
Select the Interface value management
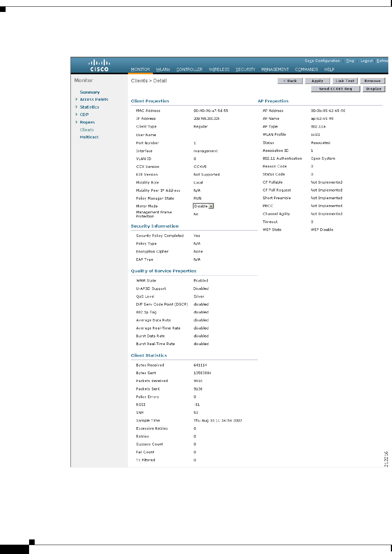coord(206,151)
